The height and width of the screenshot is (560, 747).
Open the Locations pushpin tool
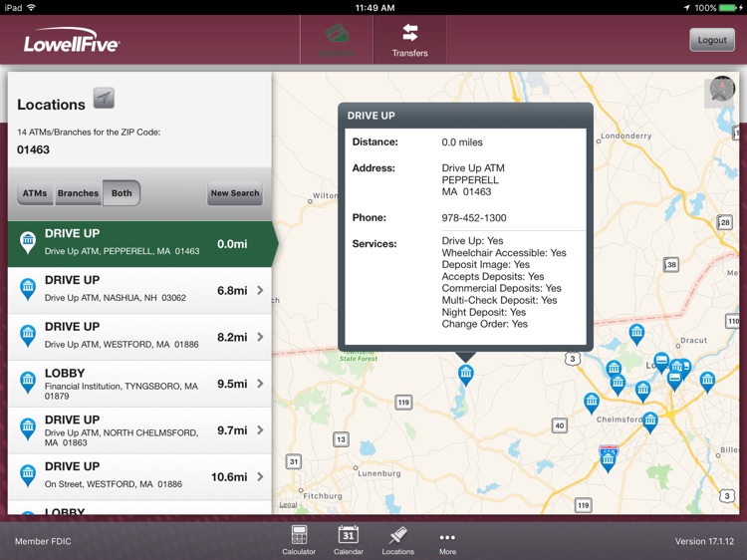pos(397,540)
